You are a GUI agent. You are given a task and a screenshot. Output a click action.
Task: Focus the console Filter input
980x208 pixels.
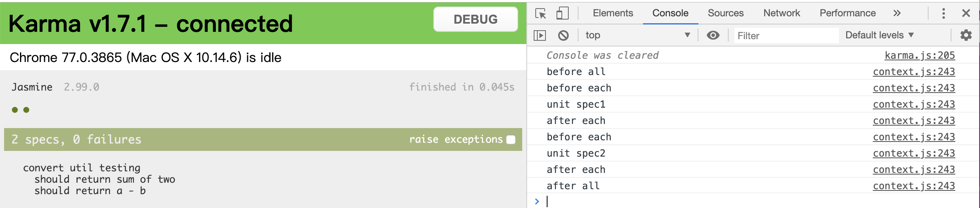pos(786,36)
